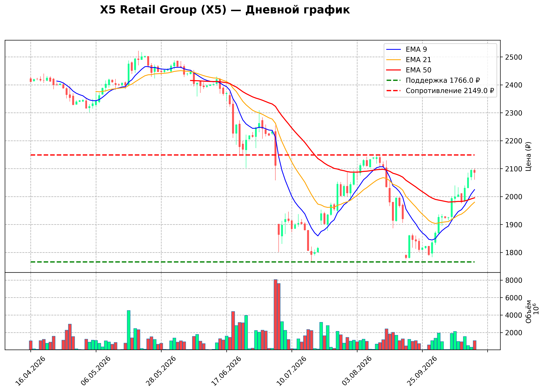Click the 6000 volume axis label
Viewport: 545px width, 392px height.
coord(514,298)
